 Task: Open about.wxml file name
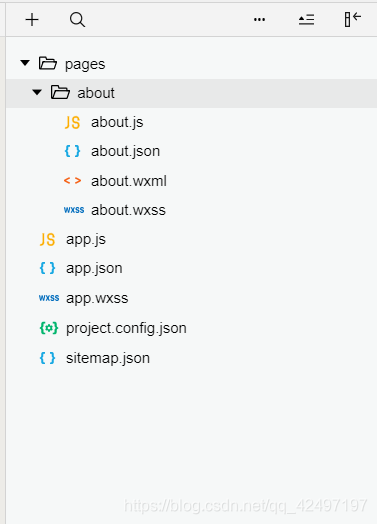click(x=129, y=181)
